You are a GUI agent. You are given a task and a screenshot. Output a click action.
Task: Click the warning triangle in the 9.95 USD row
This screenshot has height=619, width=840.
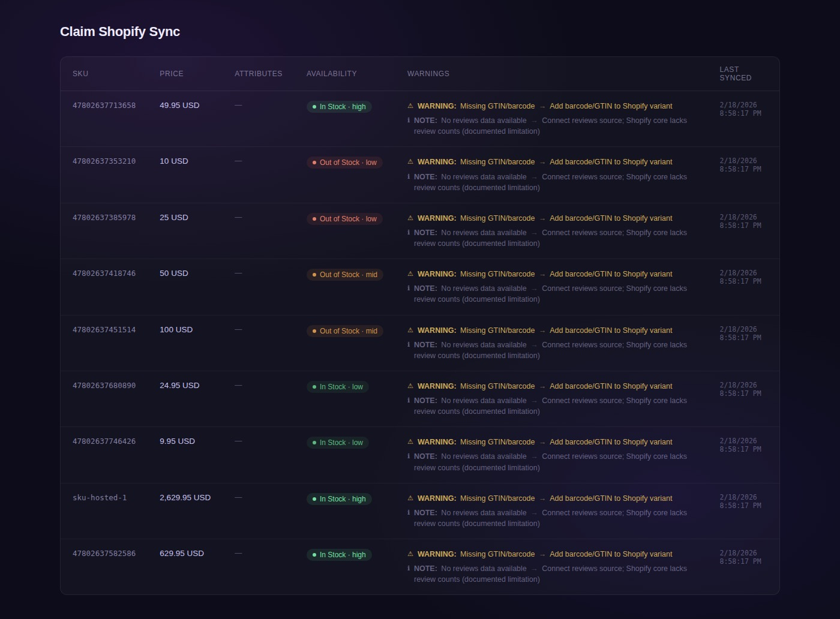click(410, 442)
